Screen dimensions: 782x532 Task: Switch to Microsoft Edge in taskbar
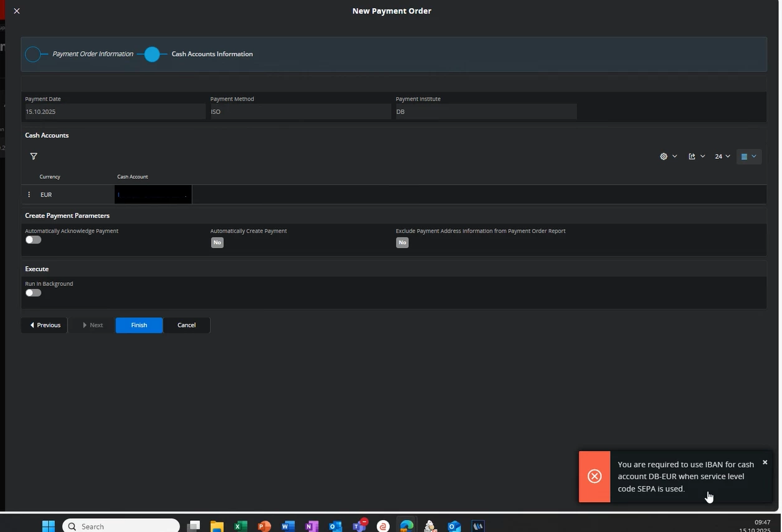406,526
